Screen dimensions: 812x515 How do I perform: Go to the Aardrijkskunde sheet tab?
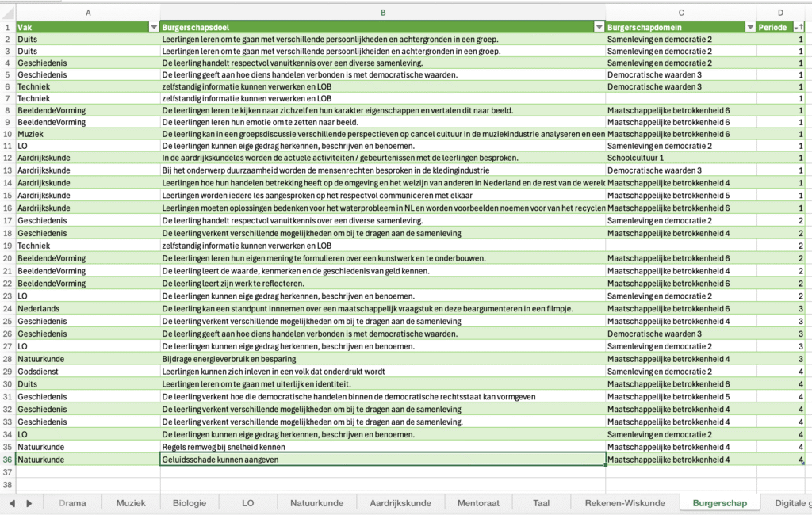400,502
